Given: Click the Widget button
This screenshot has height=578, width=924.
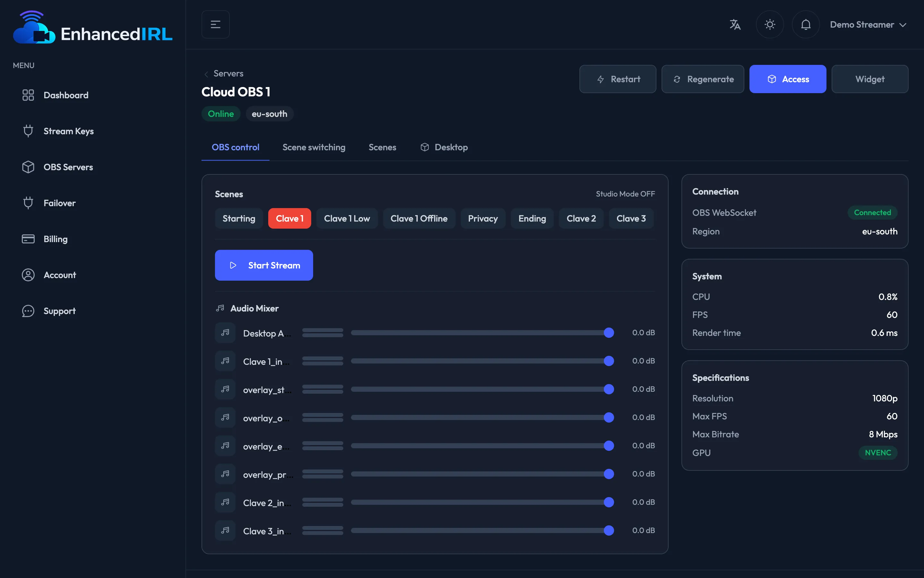Looking at the screenshot, I should (870, 79).
